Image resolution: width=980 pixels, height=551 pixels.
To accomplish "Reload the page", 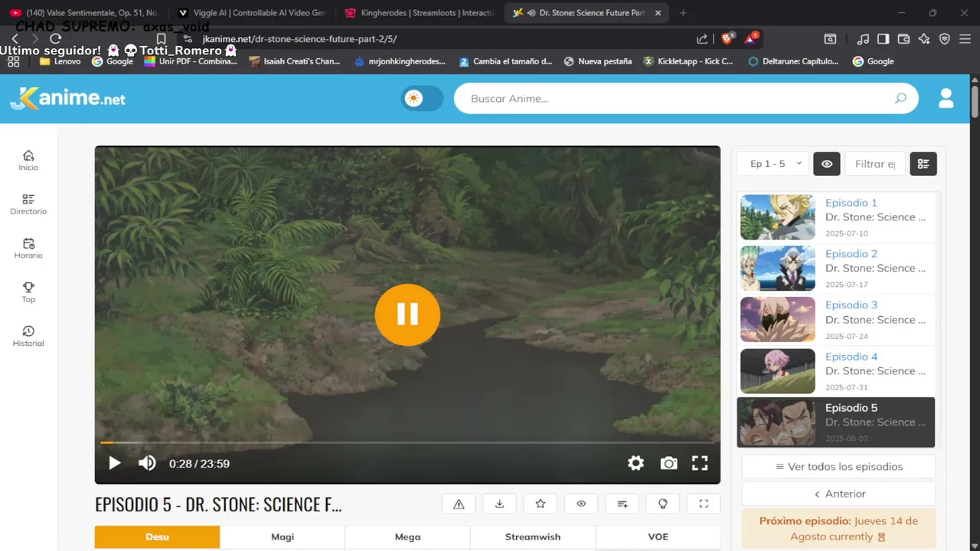I will pos(55,38).
